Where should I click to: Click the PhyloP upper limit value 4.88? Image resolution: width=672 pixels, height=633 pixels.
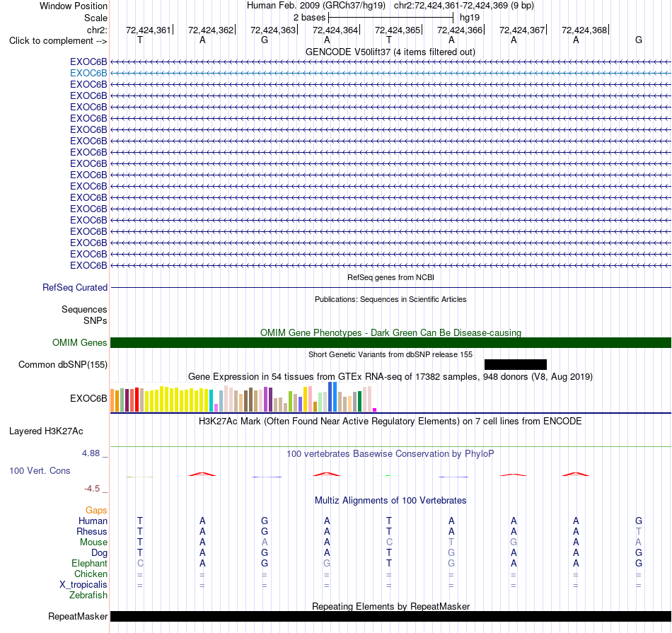point(91,453)
